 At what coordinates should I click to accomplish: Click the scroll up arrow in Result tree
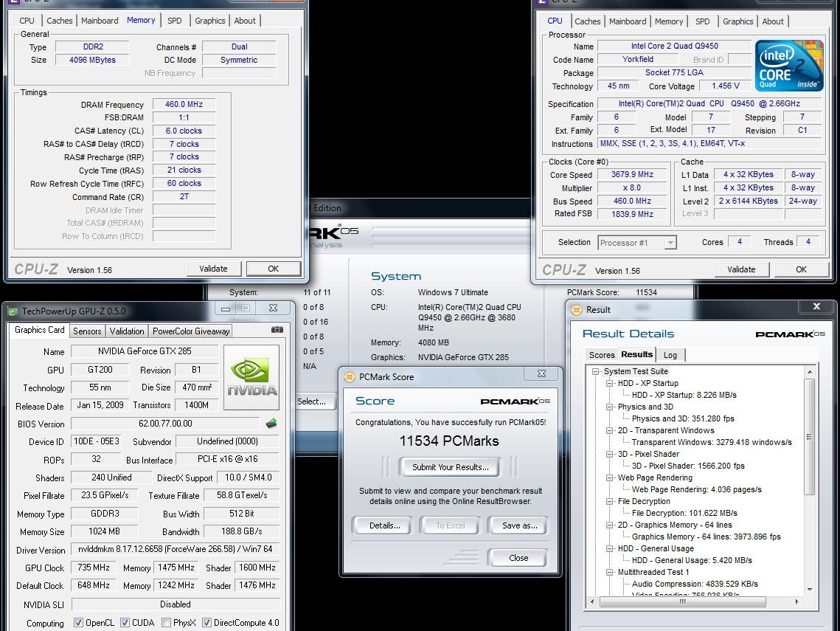[x=810, y=371]
